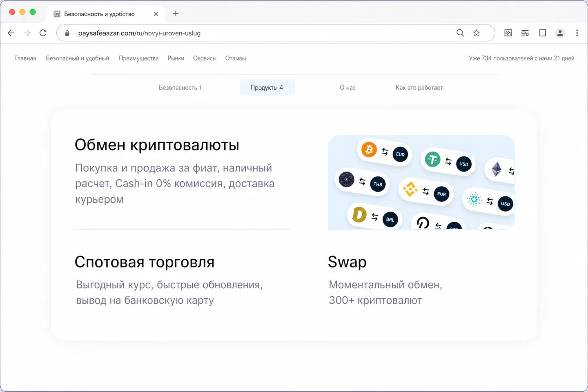The height and width of the screenshot is (392, 588).
Task: Click the «Уже 734 пользователей с нами 21 дней» text
Action: 521,58
